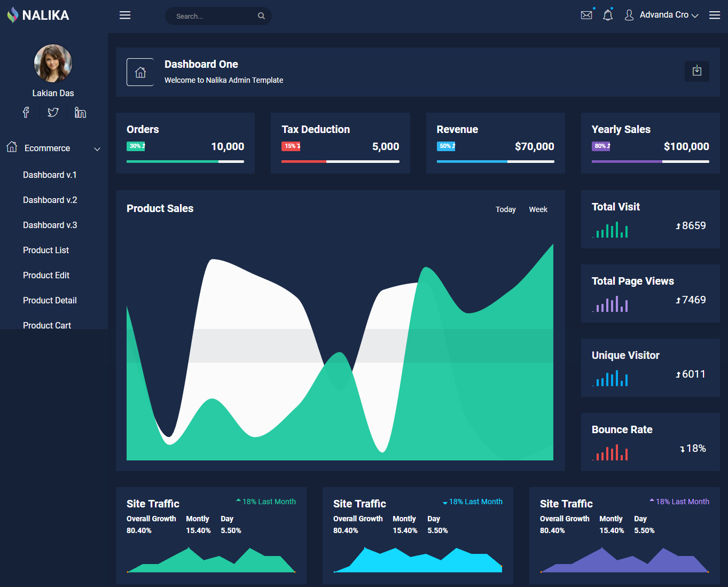Go to Dashboard v.2
This screenshot has height=587, width=728.
pos(50,200)
